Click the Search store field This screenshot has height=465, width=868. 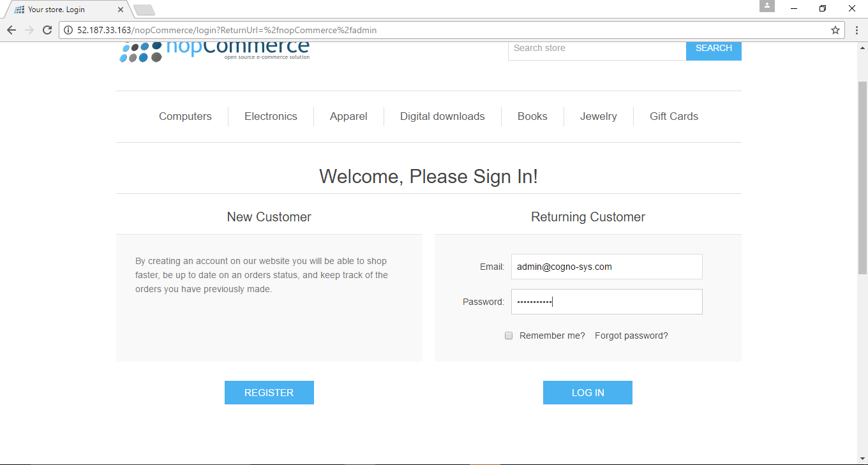(597, 48)
